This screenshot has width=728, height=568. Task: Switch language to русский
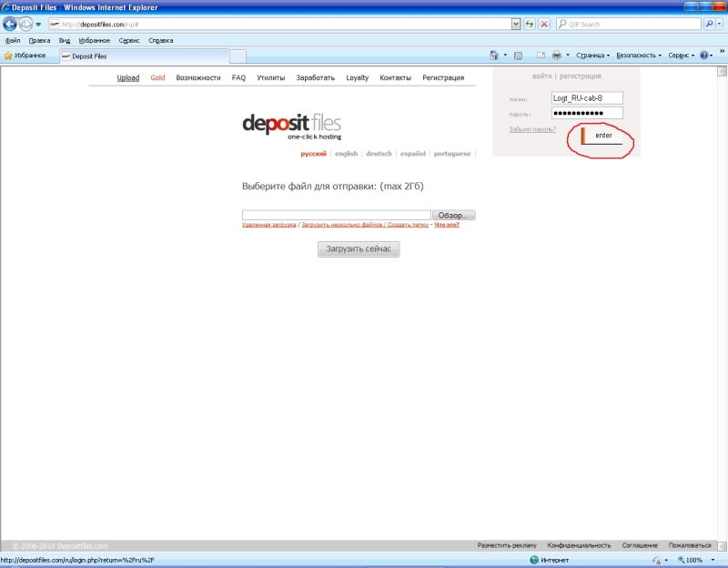click(x=313, y=154)
